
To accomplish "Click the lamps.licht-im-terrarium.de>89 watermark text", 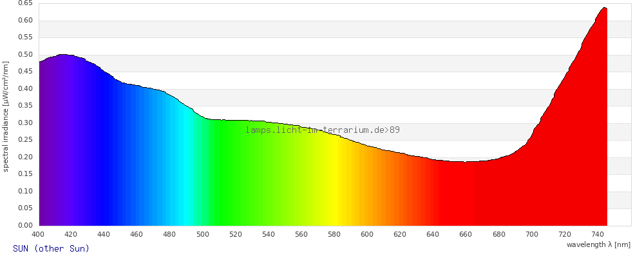I will coord(323,130).
